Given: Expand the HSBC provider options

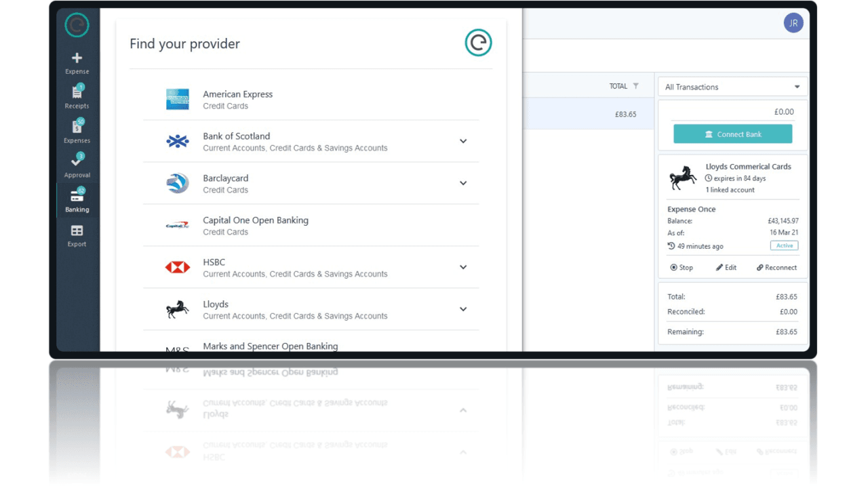Looking at the screenshot, I should coord(463,267).
